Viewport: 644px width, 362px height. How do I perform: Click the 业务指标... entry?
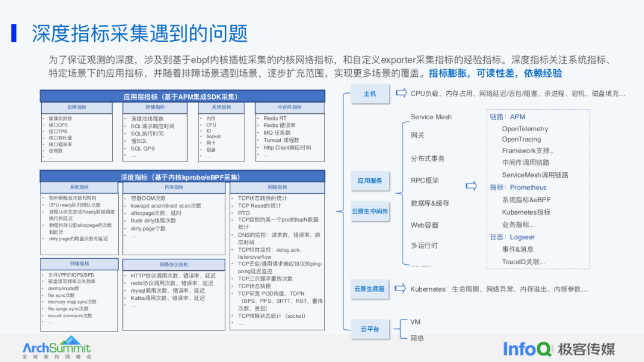click(x=518, y=224)
